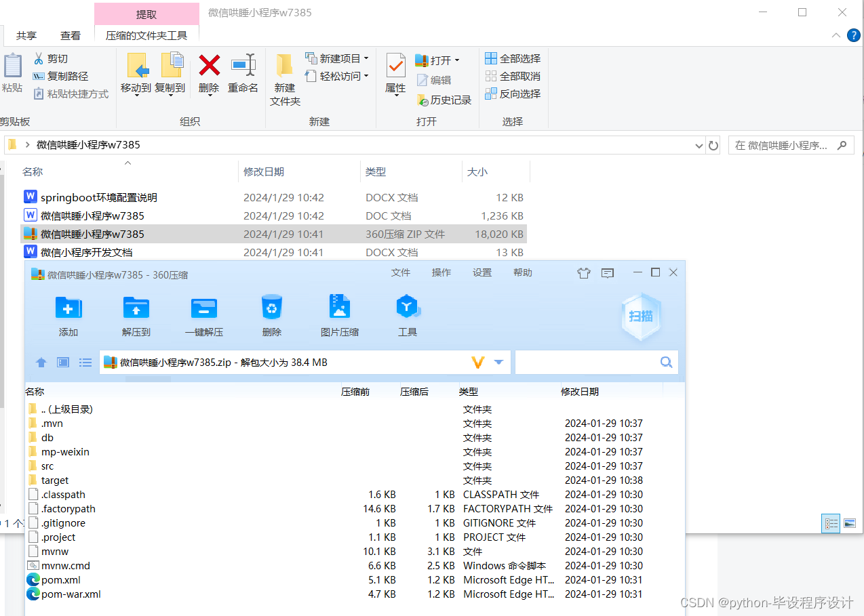The image size is (864, 616).
Task: Click the skin shirt icon in 360压缩 title bar
Action: 584,273
